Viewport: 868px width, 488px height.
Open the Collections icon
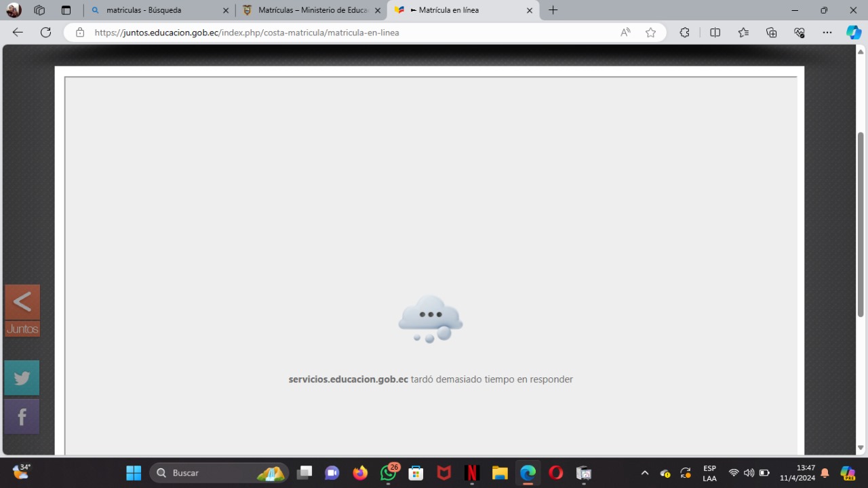coord(771,33)
